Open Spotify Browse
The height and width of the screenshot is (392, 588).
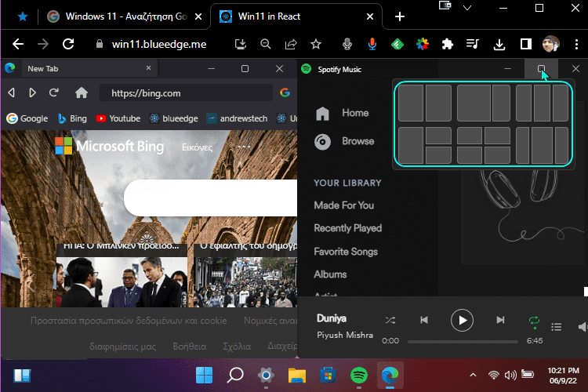pyautogui.click(x=344, y=141)
